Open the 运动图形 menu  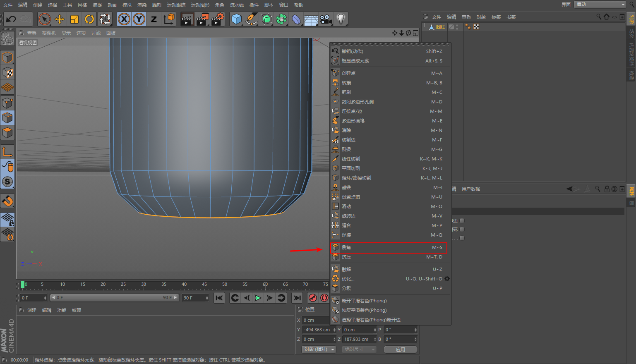pos(200,5)
